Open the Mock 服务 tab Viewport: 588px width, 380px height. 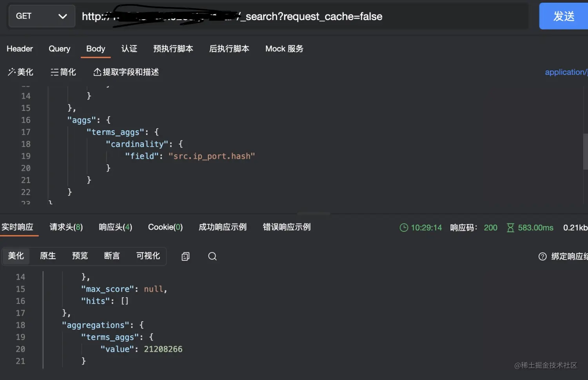click(x=284, y=49)
